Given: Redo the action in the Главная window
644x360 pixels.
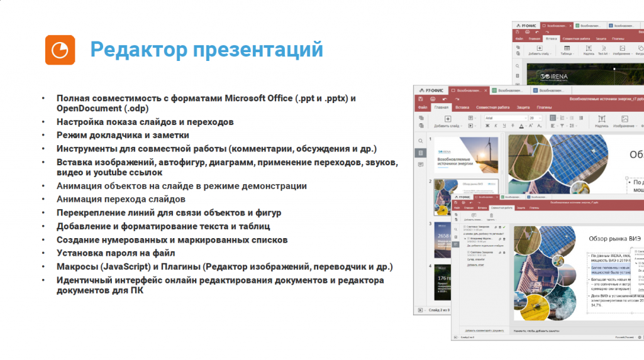Looking at the screenshot, I should coord(457,99).
